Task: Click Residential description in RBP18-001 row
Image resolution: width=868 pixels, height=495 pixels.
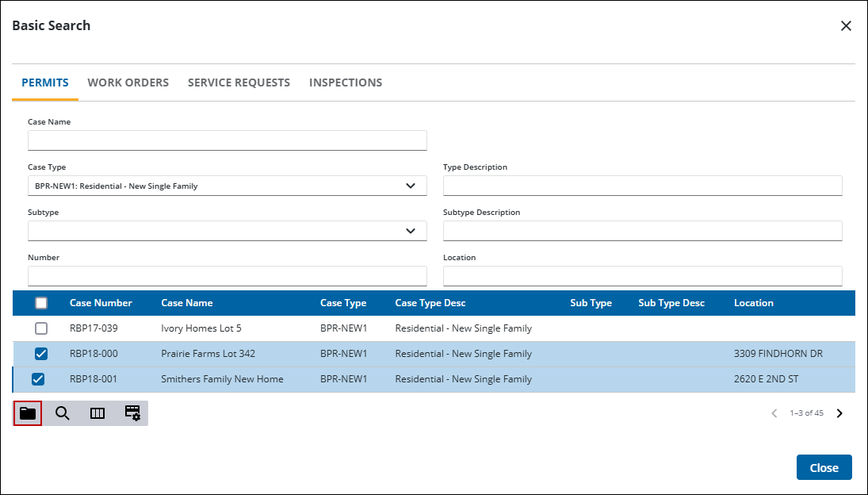Action: click(x=464, y=379)
